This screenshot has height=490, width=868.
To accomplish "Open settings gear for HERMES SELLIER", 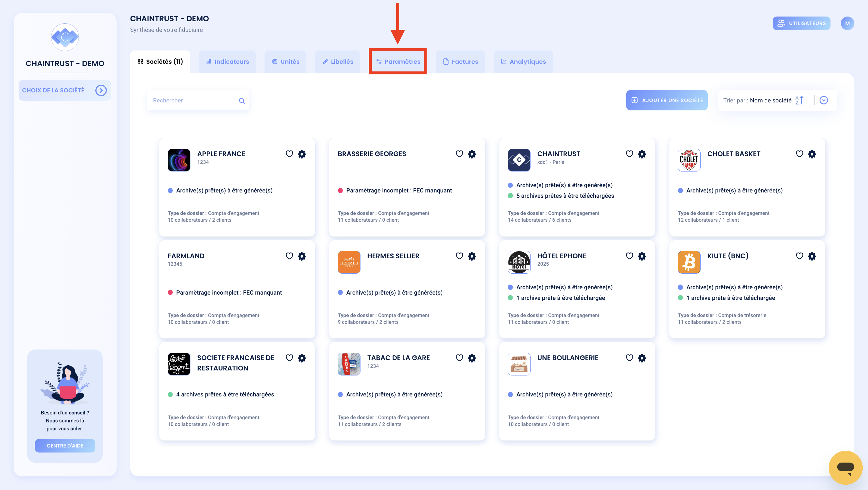I will 472,256.
